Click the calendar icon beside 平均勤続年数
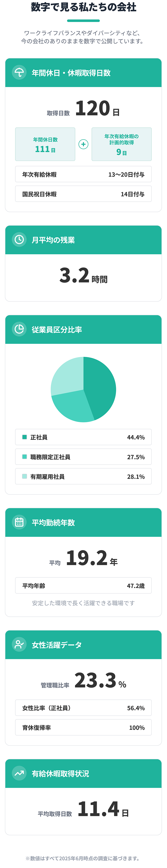The height and width of the screenshot is (868, 167). click(19, 522)
